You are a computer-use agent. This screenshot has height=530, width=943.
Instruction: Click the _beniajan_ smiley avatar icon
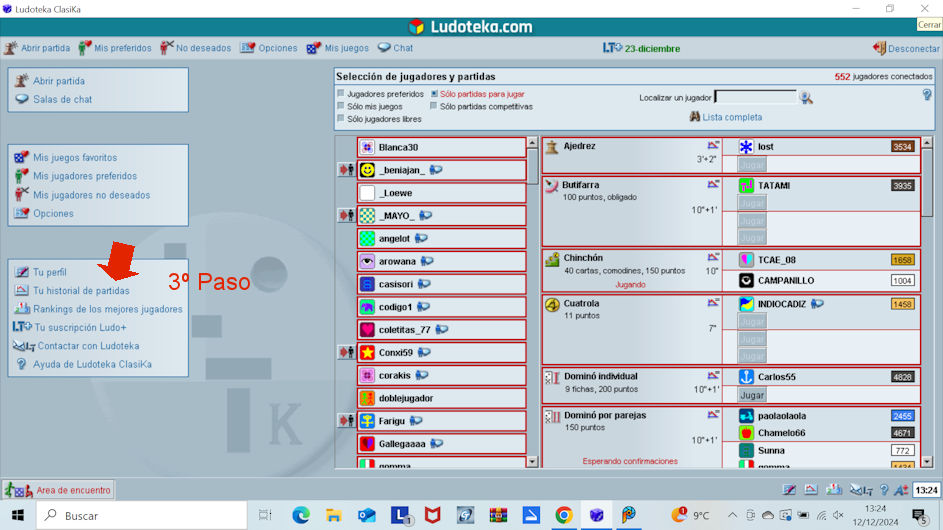[x=367, y=170]
